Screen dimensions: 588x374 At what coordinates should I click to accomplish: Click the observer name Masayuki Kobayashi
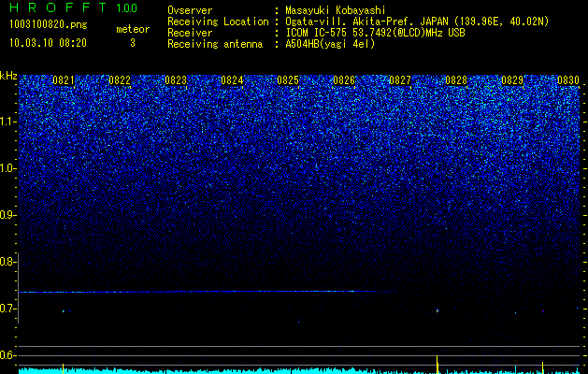click(335, 10)
